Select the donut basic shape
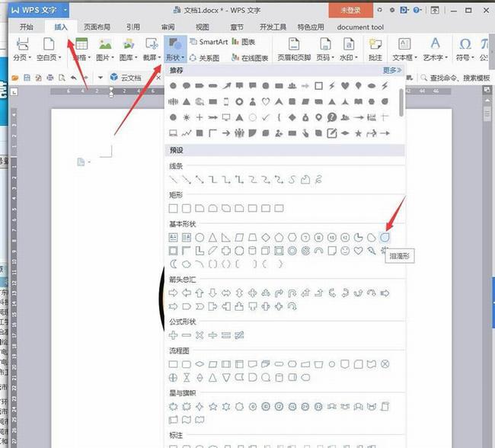 point(292,251)
